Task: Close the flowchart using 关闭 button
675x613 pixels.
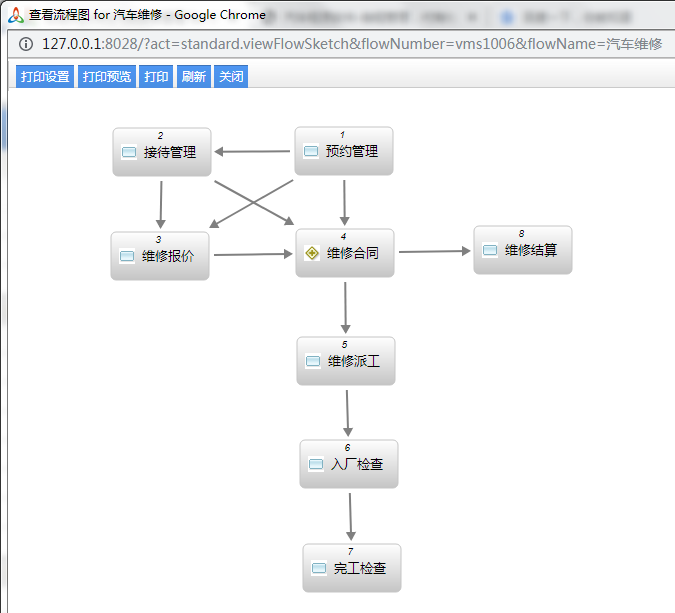Action: 231,77
